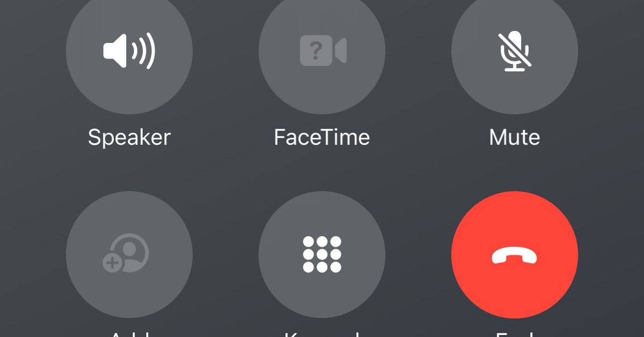
Task: Click the Mute text label
Action: 515,137
